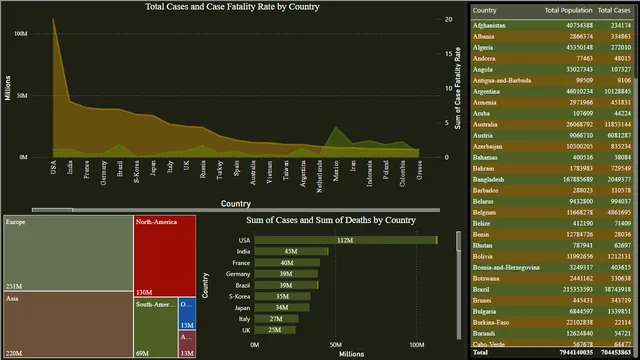Viewport: 640px width, 360px height.
Task: Select the Albania table row
Action: [552, 36]
